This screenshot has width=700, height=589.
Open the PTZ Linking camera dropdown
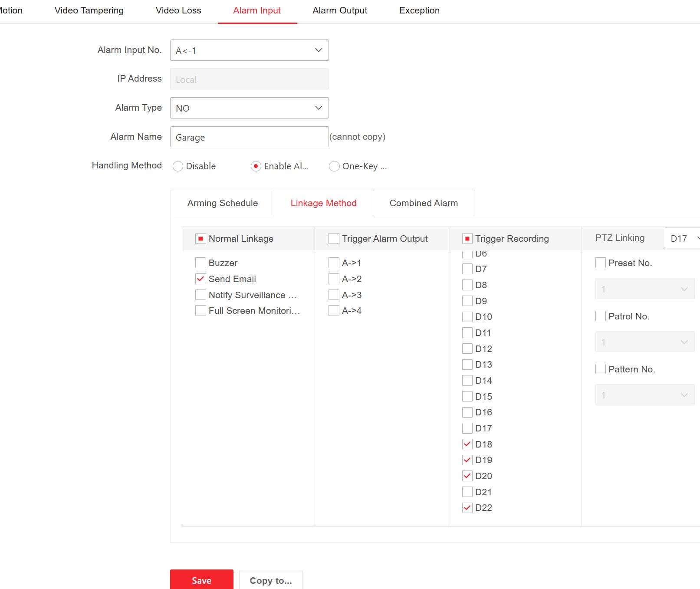coord(683,238)
